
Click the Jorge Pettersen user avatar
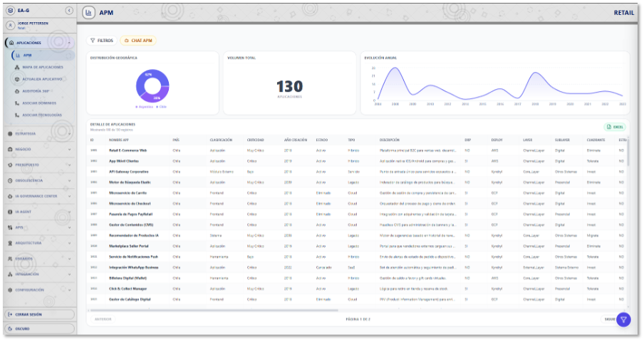tap(10, 25)
